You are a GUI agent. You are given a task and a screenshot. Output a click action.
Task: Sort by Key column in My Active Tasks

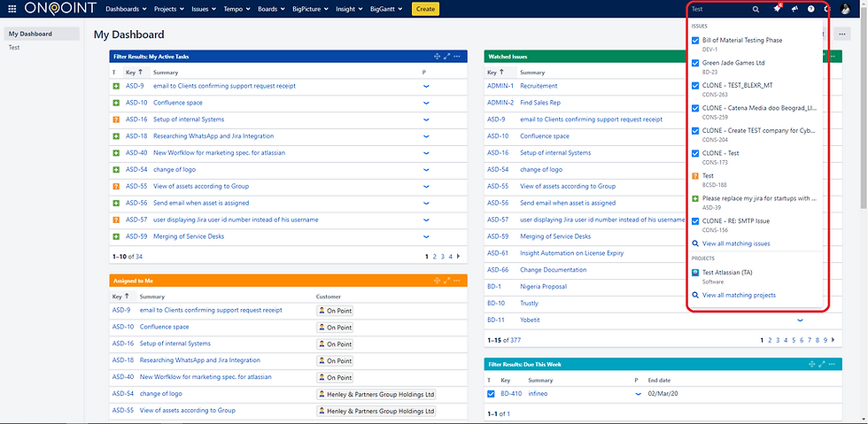coord(134,72)
